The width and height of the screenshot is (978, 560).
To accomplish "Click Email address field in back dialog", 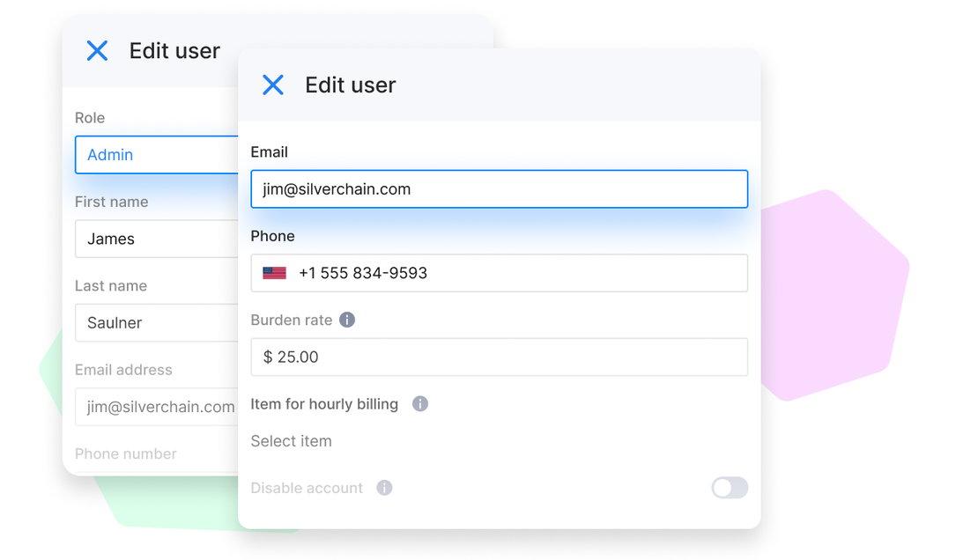I will tap(157, 407).
